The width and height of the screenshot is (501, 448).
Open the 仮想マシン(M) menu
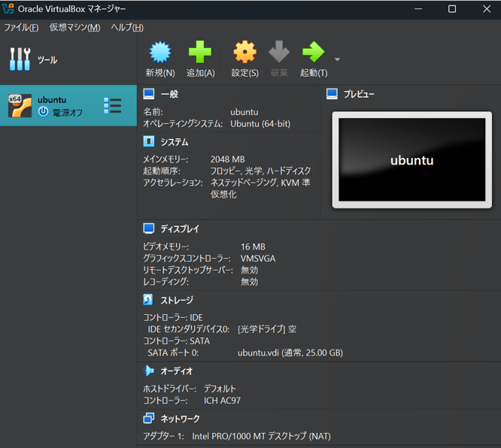coord(74,28)
